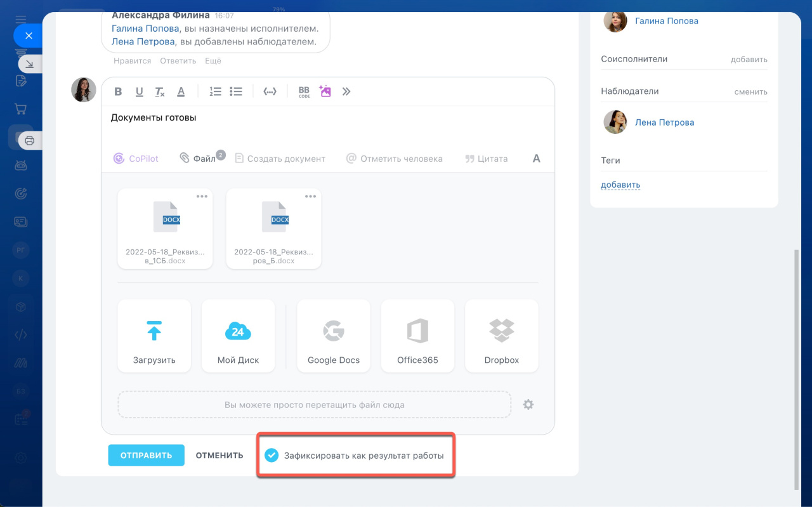Insert a code block
812x507 pixels.
pyautogui.click(x=270, y=91)
